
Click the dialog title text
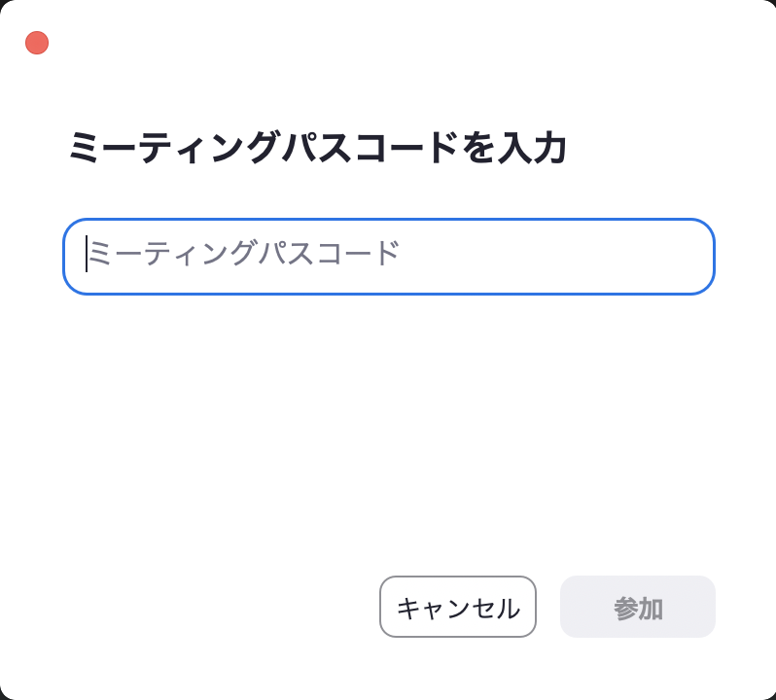(x=317, y=149)
